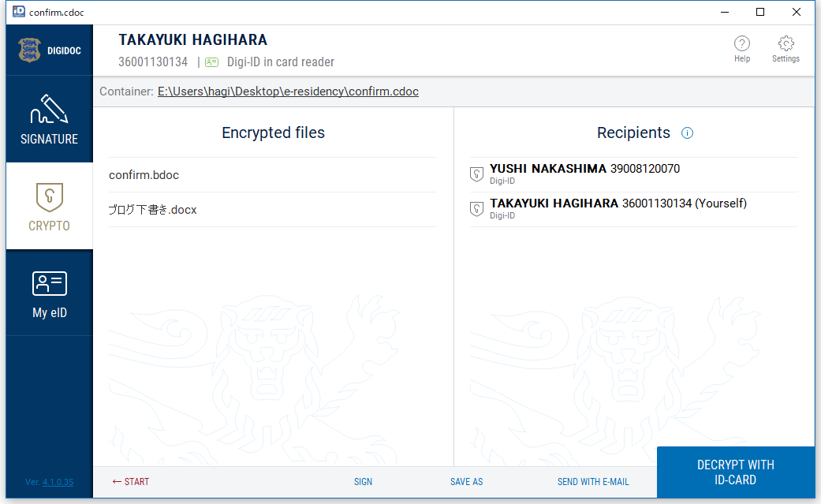Click the lock icon for Yushi Nakashima
821x504 pixels.
tap(476, 174)
